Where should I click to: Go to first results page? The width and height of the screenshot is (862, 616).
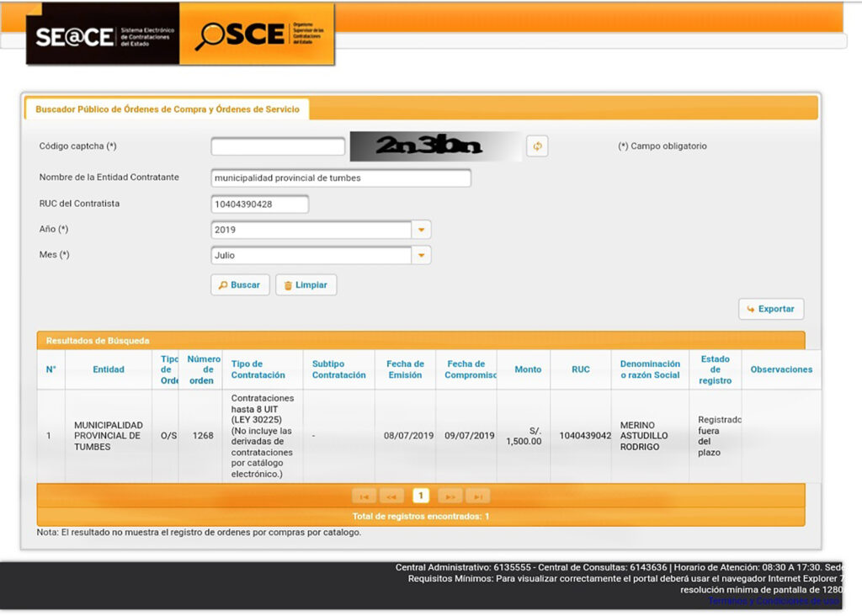(364, 496)
